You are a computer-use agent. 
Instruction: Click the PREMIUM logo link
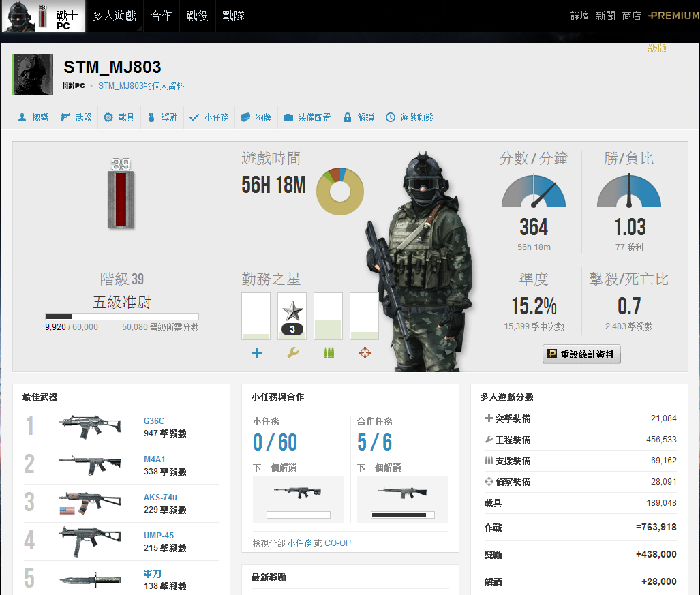point(673,16)
